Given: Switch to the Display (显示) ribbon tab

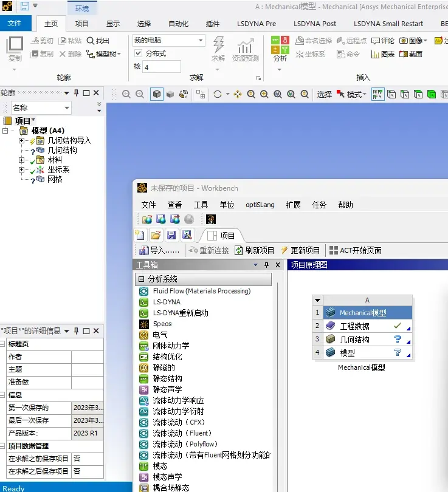Looking at the screenshot, I should [113, 24].
